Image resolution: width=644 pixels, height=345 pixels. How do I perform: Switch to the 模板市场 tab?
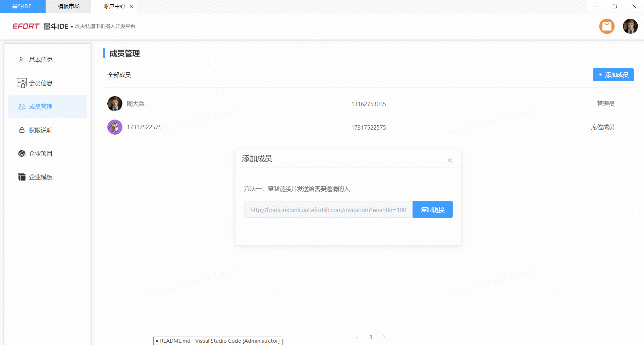(68, 6)
